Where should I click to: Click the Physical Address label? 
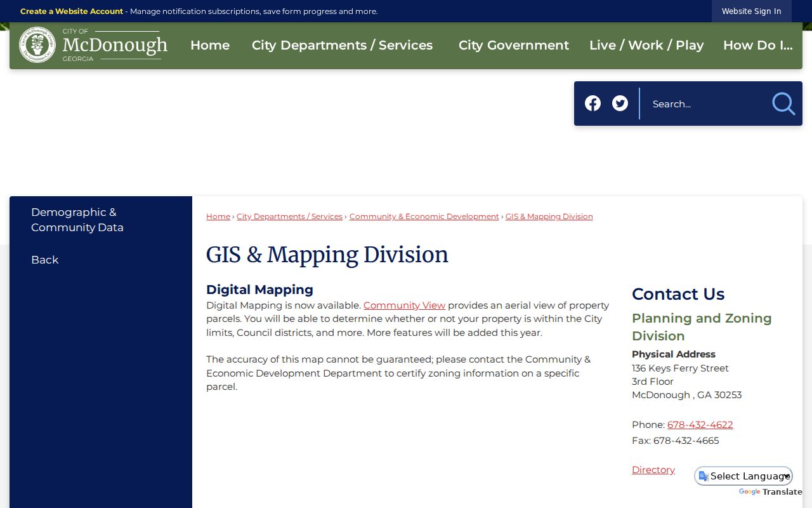(674, 354)
